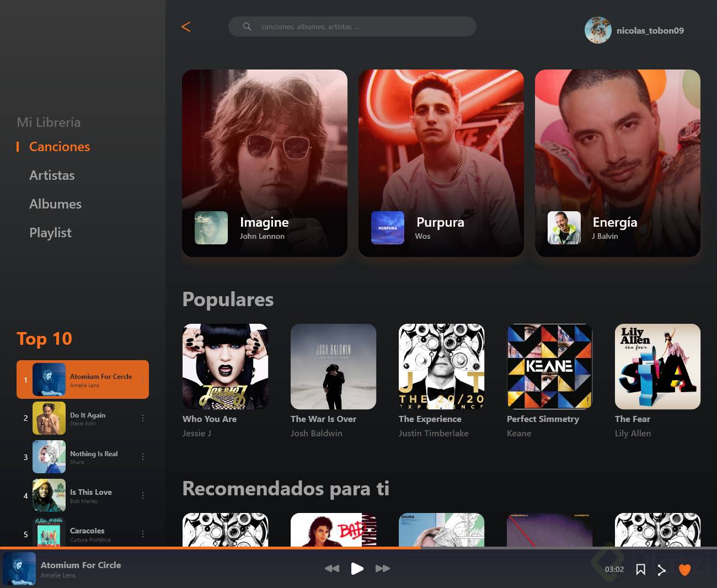Open options menu for Is This Love
The height and width of the screenshot is (588, 717).
[x=142, y=495]
